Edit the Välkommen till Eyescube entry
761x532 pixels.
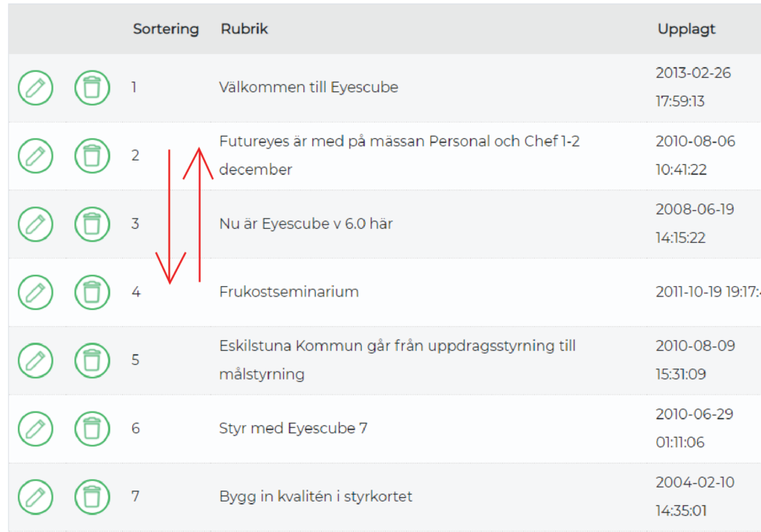click(36, 88)
